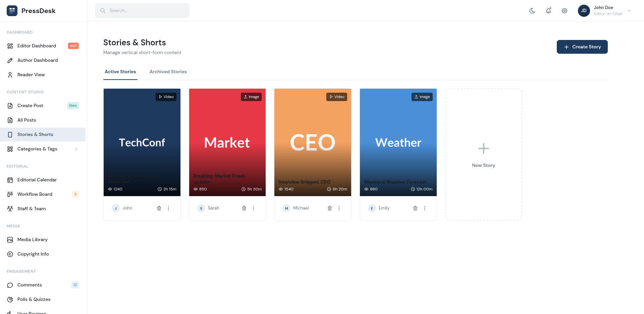Screen dimensions: 644x314
Task: Expand Categories & Tags submenu
Action: (76, 149)
